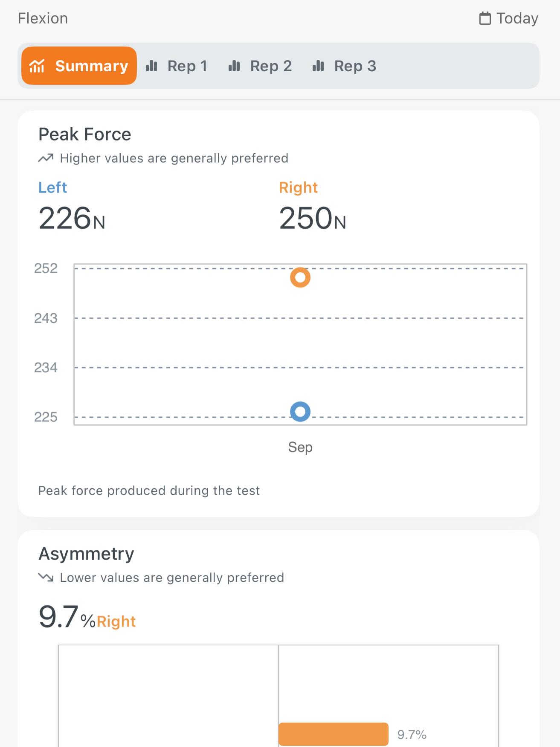
Task: Click the Left peak force value 226N
Action: tap(72, 219)
